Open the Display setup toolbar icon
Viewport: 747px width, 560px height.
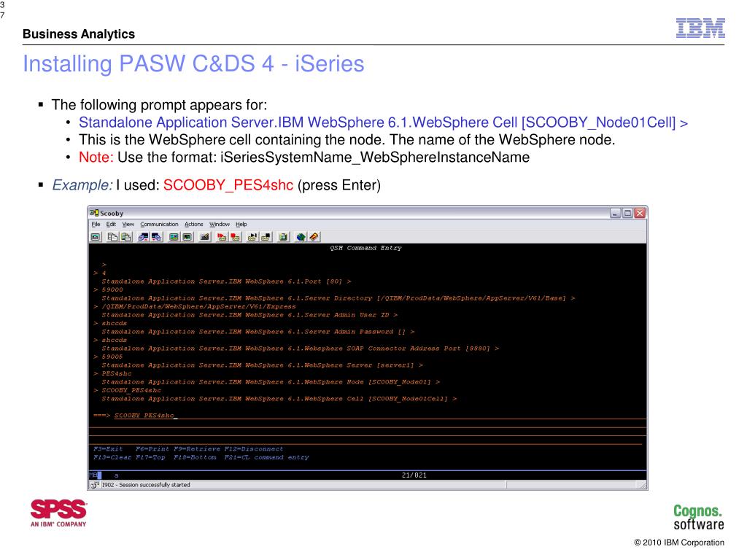[x=174, y=237]
